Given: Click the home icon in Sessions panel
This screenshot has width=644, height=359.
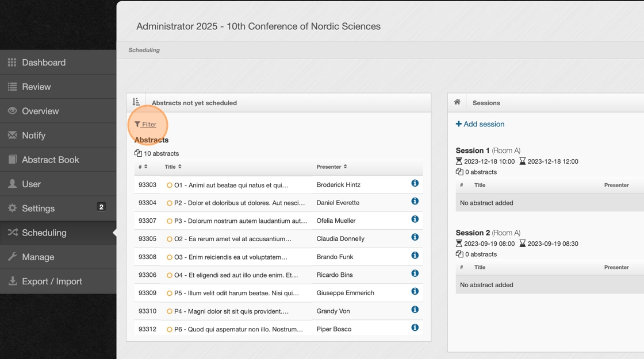Looking at the screenshot, I should pyautogui.click(x=457, y=102).
